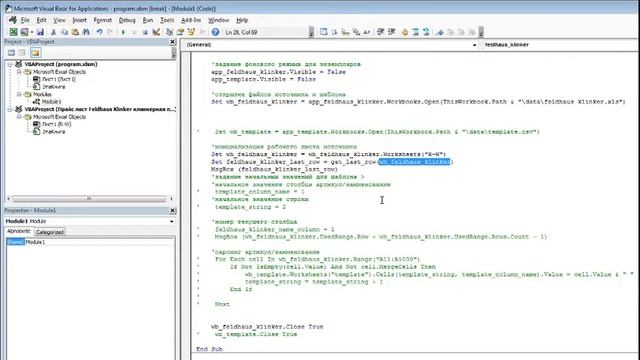Open the File menu
The height and width of the screenshot is (360, 640).
coord(25,20)
